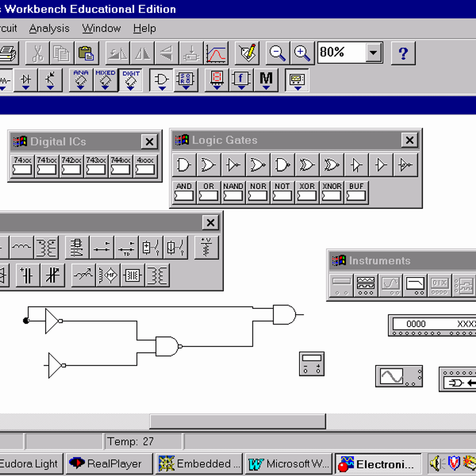
Task: Click the Flip Vertical icon
Action: click(167, 53)
